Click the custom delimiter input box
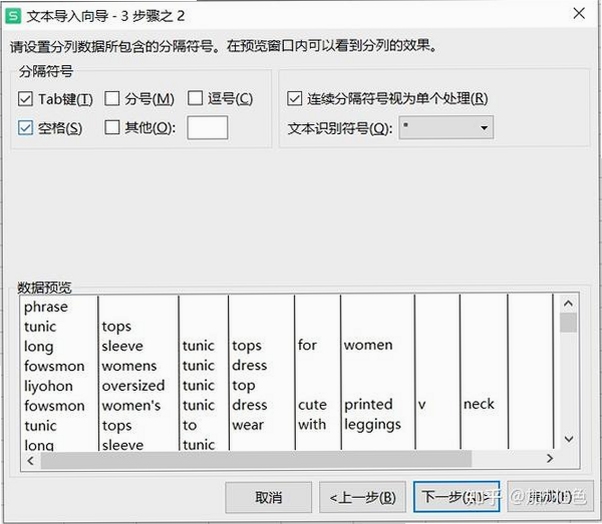Viewport: 602px width, 524px height. (x=207, y=127)
